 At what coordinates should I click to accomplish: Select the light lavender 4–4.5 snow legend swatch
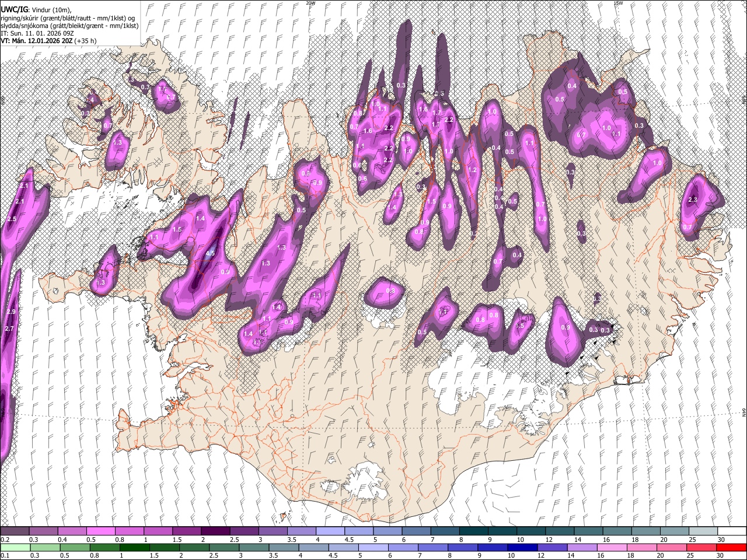pyautogui.click(x=330, y=531)
